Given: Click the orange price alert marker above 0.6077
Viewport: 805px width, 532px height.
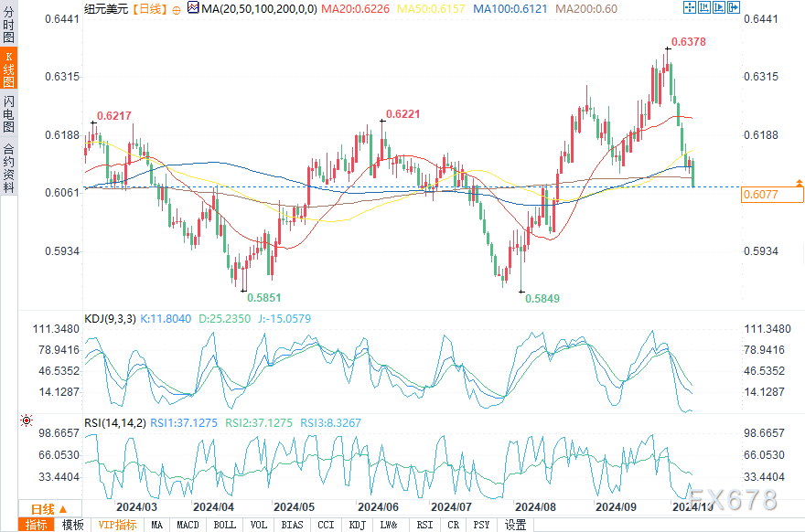Looking at the screenshot, I should [800, 183].
